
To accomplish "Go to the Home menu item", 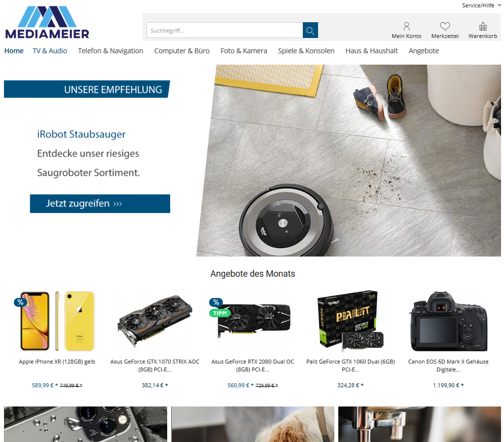I will pyautogui.click(x=14, y=51).
